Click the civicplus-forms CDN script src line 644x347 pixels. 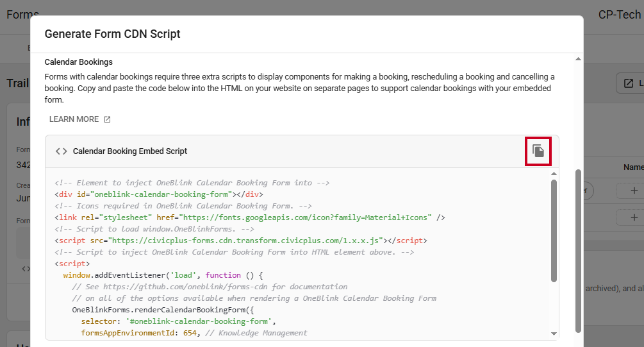[x=241, y=241]
